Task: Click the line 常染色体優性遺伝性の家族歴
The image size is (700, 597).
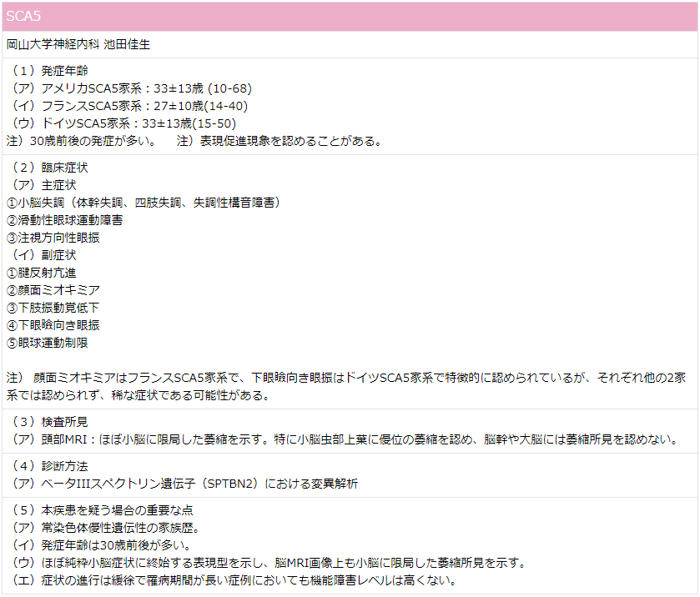Action: click(x=103, y=528)
